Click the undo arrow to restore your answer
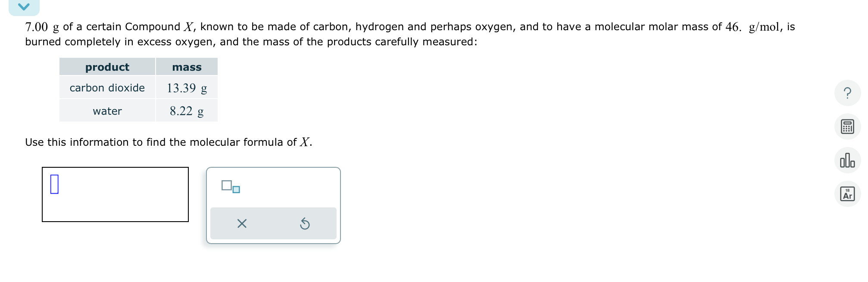 coord(305,223)
